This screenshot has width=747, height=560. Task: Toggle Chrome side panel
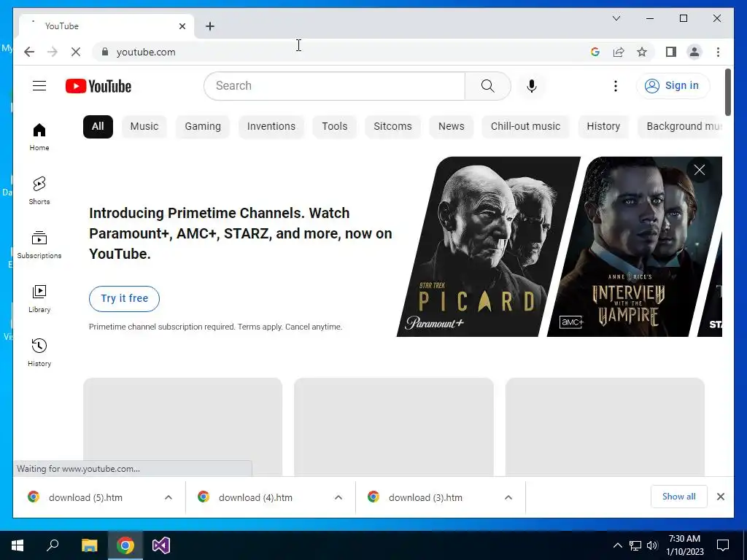point(671,52)
